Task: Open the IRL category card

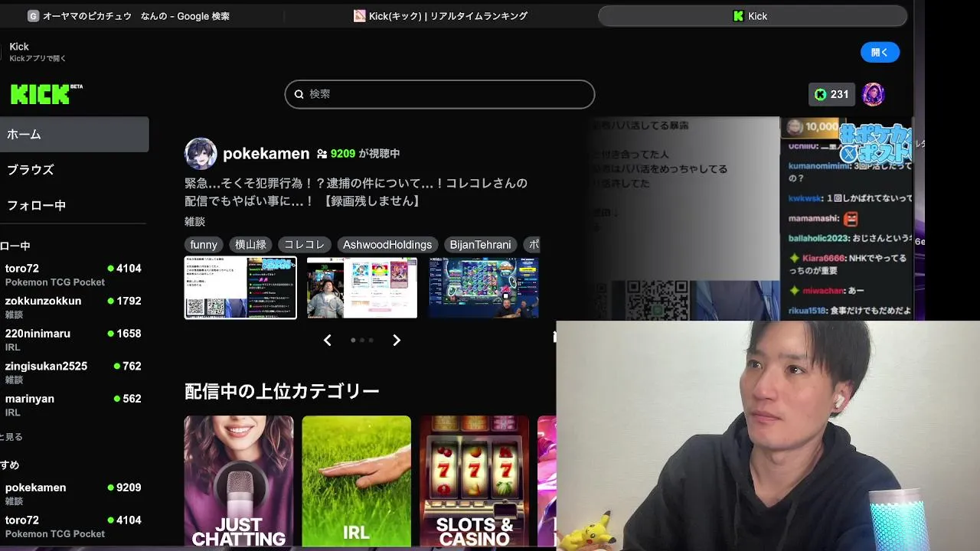Action: tap(356, 481)
